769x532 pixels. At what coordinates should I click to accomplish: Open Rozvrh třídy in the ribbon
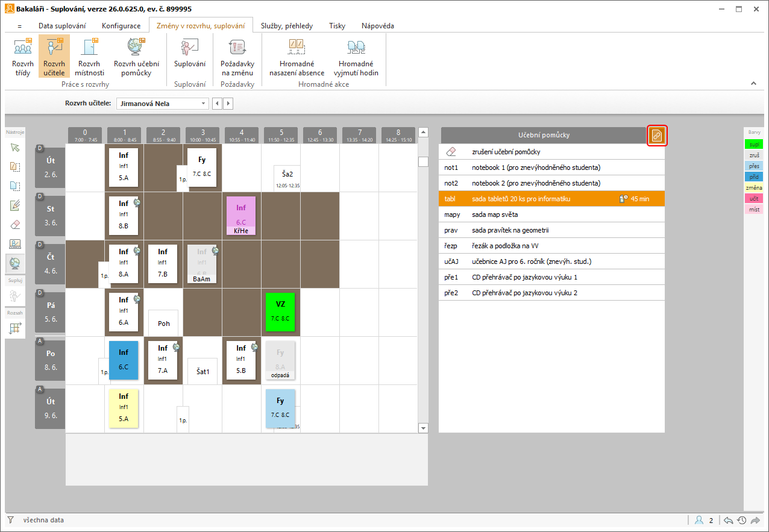[22, 56]
